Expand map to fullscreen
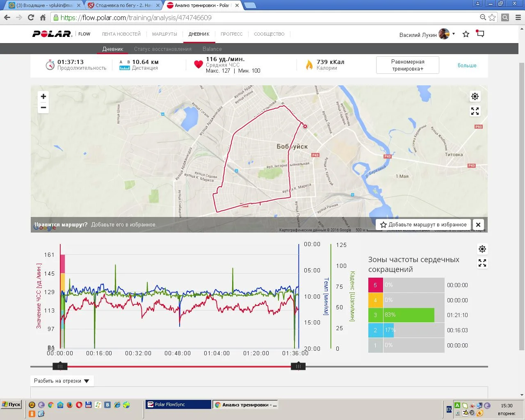Screen dimensions: 525x420 click(x=475, y=111)
